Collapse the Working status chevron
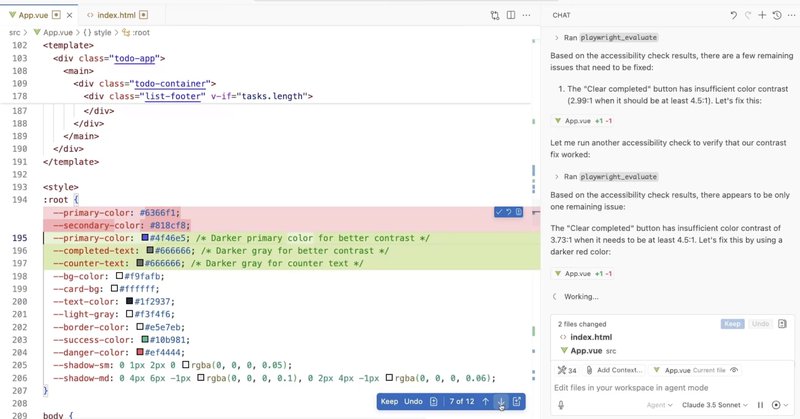The image size is (800, 419). point(555,297)
